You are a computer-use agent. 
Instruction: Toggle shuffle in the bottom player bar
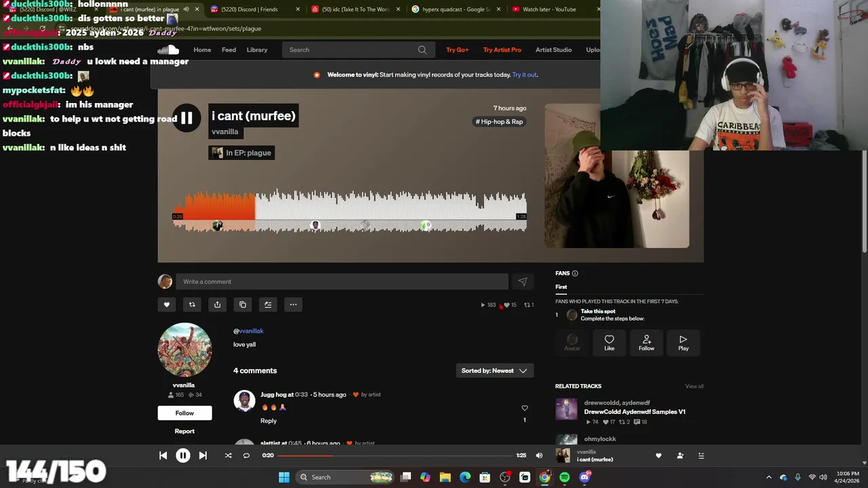[228, 455]
